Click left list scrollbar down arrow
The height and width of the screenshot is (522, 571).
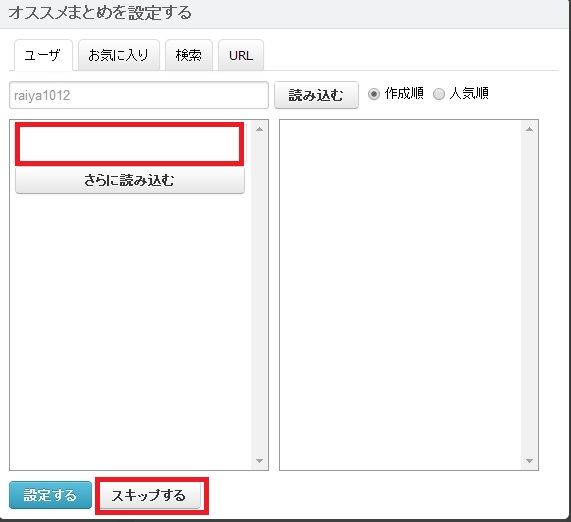(259, 461)
